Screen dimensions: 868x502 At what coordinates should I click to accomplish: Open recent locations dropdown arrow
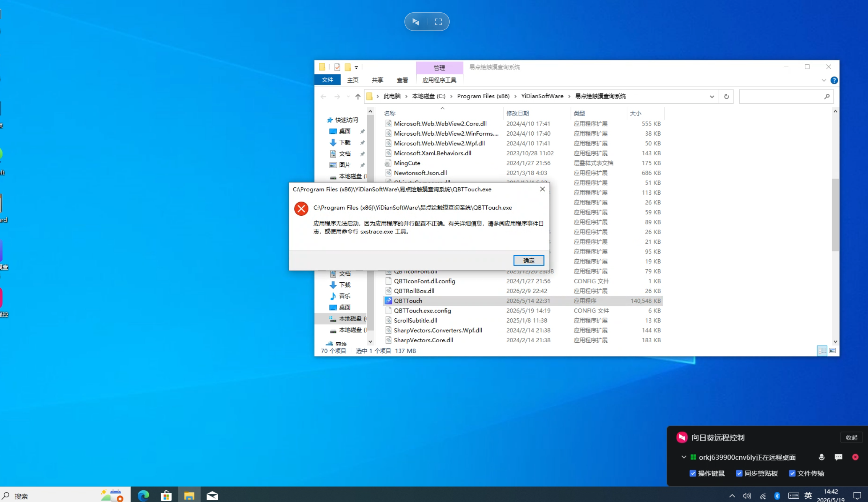(348, 96)
